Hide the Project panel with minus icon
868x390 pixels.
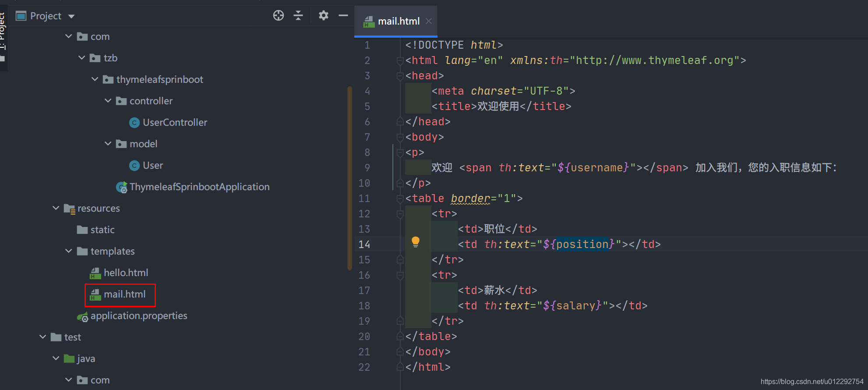tap(343, 16)
